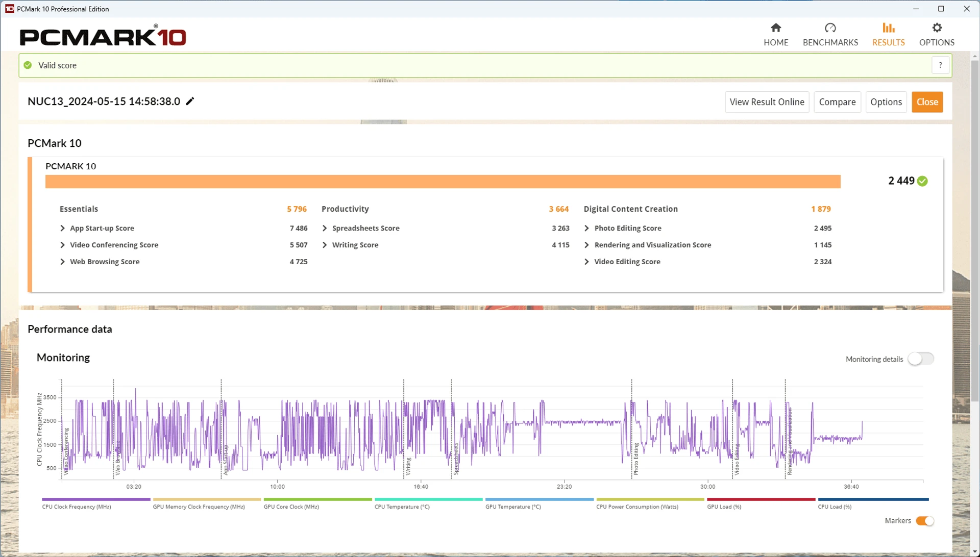Click the scrollbar down arrow
The image size is (980, 557).
974,552
